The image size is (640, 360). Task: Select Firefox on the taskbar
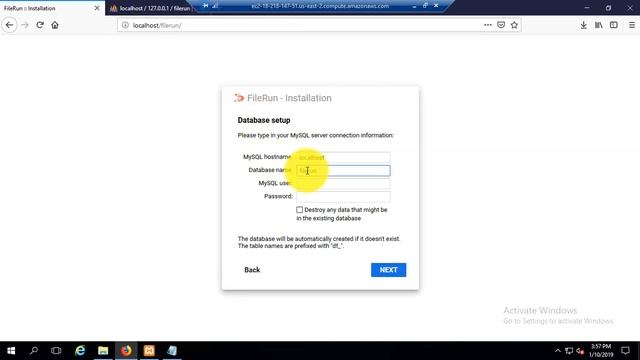[x=126, y=351]
